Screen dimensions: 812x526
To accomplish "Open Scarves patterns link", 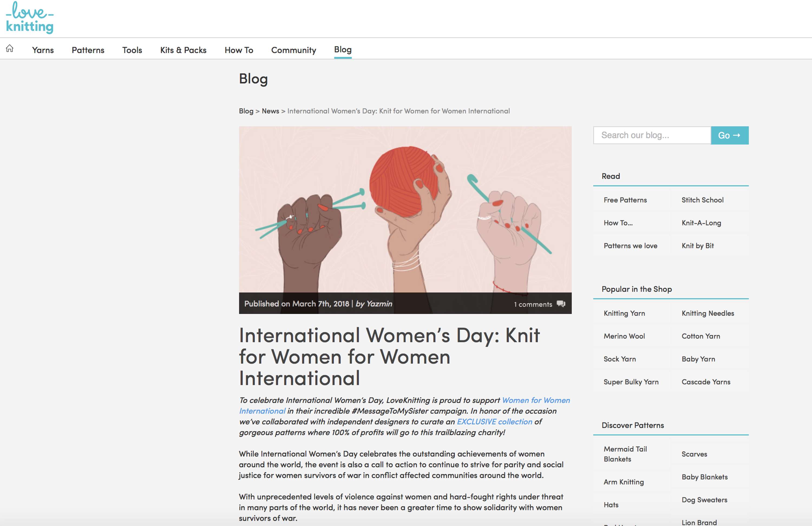I will click(694, 454).
